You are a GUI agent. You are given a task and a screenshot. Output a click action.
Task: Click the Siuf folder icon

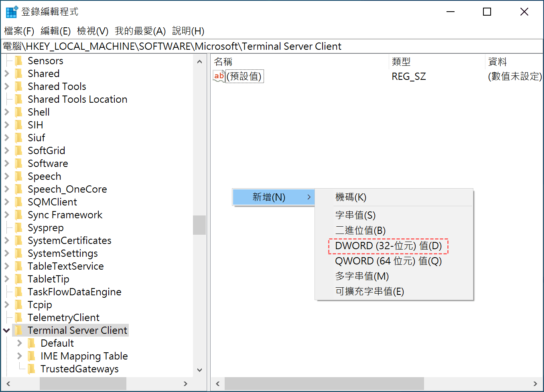(x=18, y=138)
